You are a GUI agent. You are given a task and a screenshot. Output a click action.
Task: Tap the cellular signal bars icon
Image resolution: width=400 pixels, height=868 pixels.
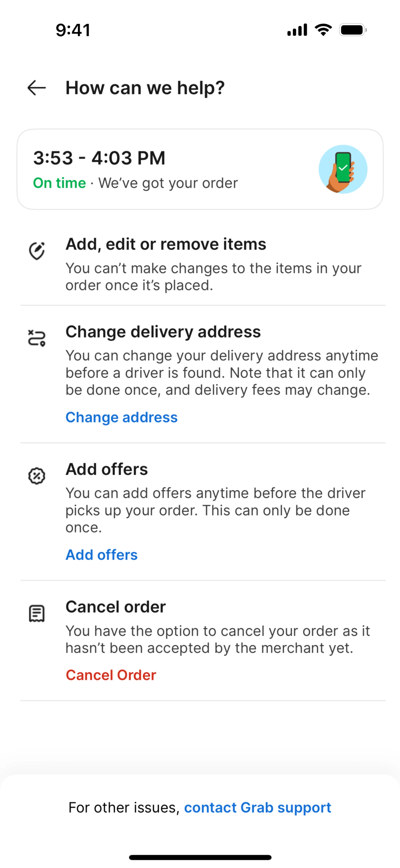coord(297,30)
